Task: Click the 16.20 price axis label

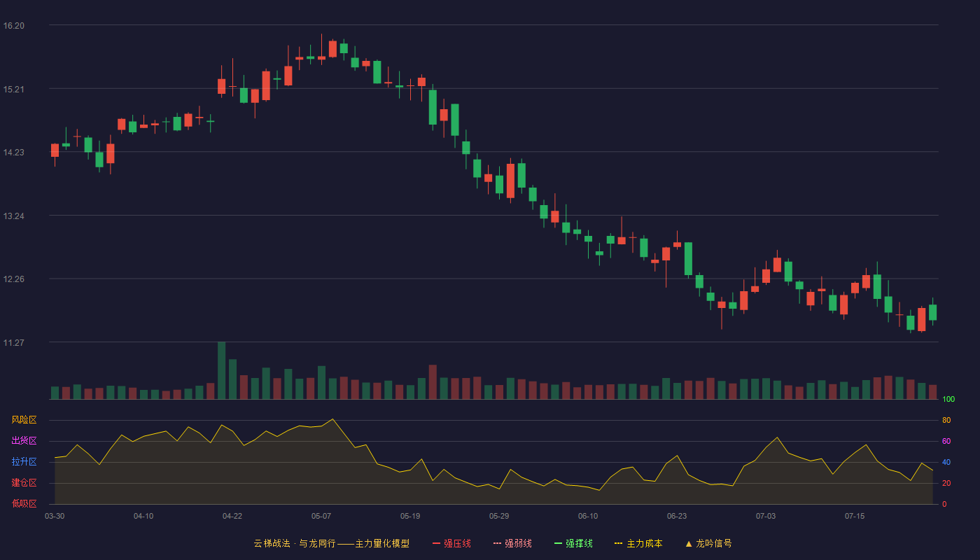Action: [13, 26]
